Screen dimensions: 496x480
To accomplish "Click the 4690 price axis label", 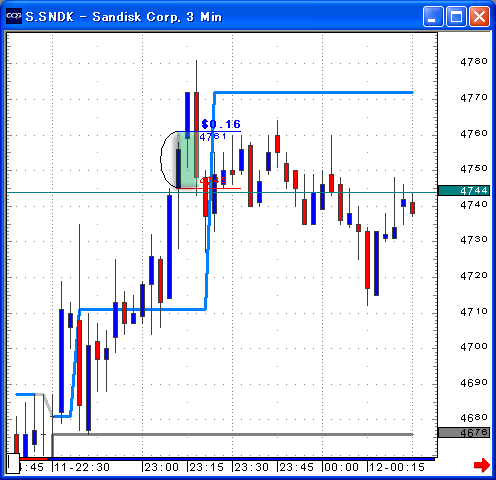I will pyautogui.click(x=474, y=382).
